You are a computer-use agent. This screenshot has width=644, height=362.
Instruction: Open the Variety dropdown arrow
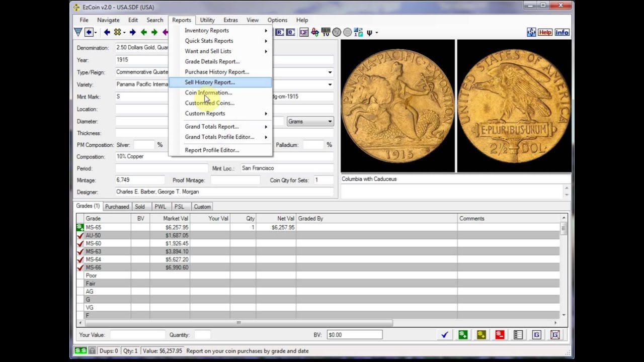click(x=330, y=84)
